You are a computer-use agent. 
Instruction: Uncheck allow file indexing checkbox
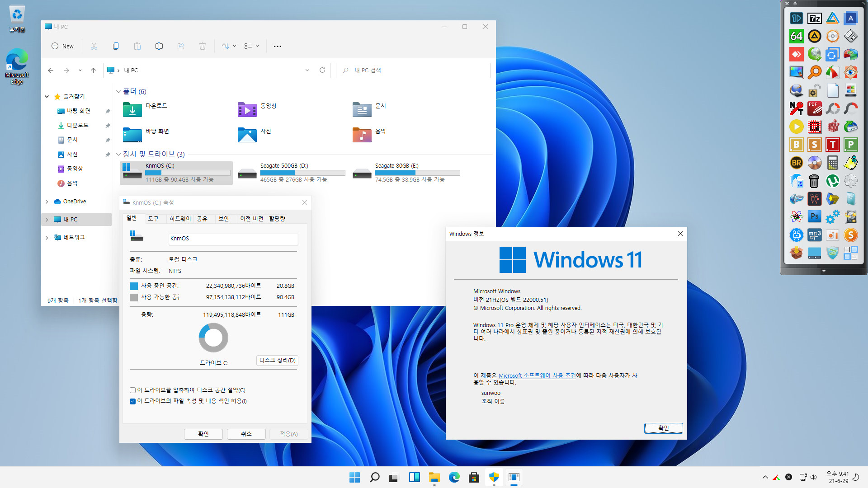tap(132, 401)
